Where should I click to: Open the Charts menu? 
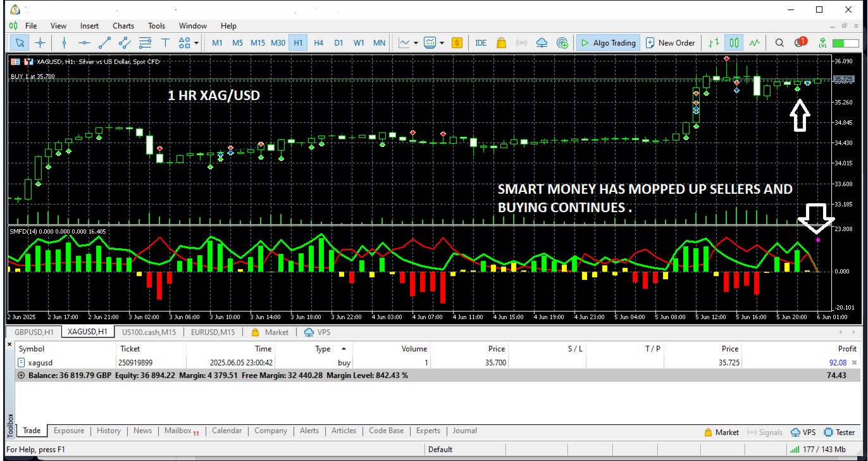(123, 26)
